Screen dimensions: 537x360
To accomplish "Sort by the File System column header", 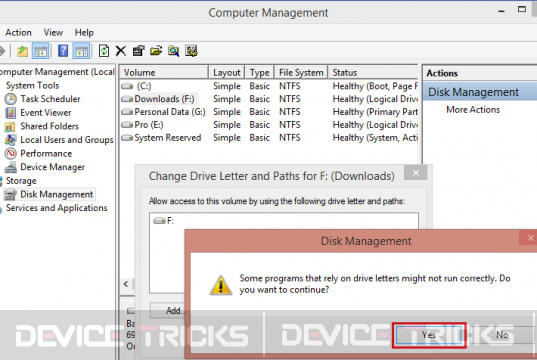I will tap(301, 73).
